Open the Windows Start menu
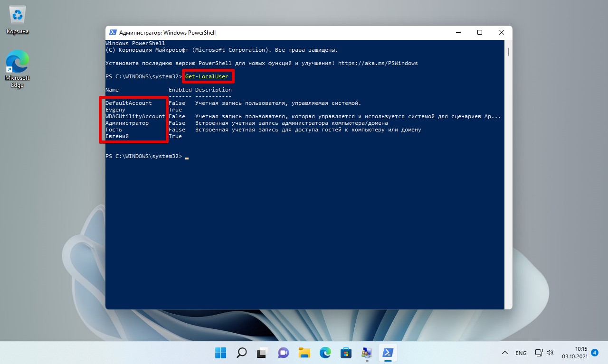608x364 pixels. pyautogui.click(x=220, y=353)
